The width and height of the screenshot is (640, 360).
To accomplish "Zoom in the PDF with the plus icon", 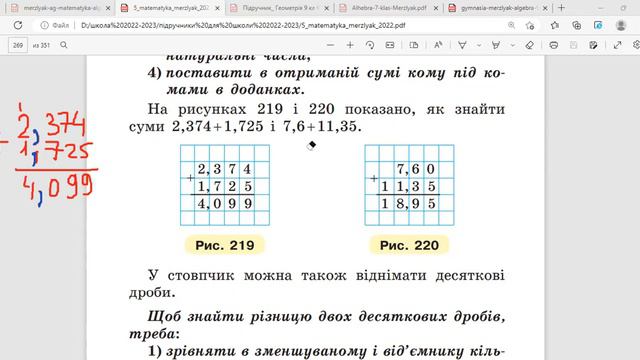I will 350,45.
